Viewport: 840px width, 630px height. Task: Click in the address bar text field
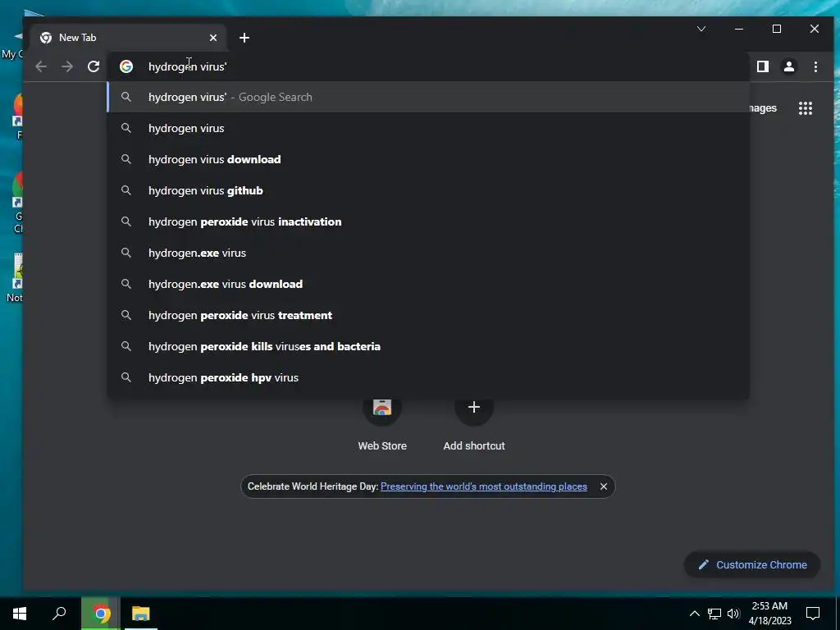point(428,66)
